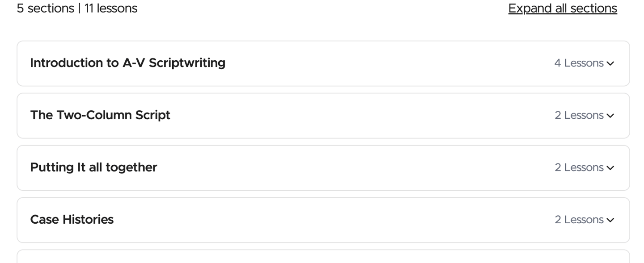Viewport: 644px width, 263px height.
Task: Click empty middle of Two-Column Script card
Action: pyautogui.click(x=358, y=116)
